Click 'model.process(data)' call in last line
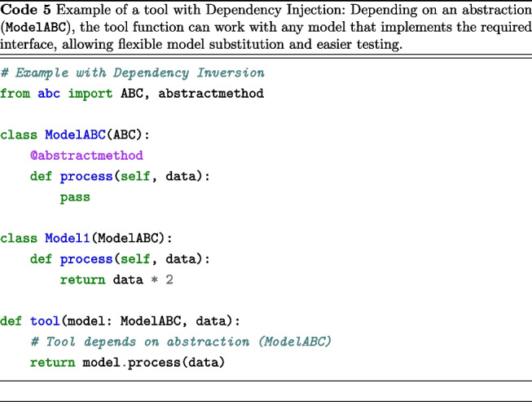The height and width of the screenshot is (402, 532). pyautogui.click(x=154, y=363)
